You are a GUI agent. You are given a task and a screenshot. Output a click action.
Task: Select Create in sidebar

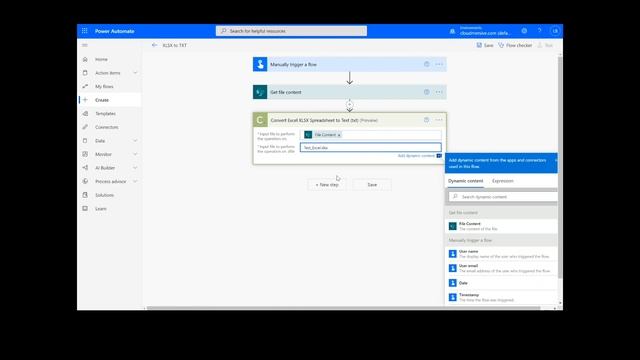102,100
